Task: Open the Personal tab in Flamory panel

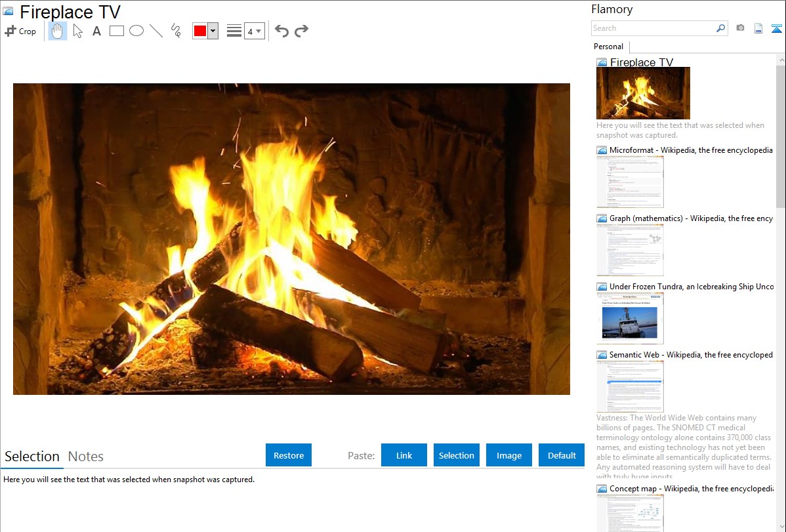Action: click(608, 47)
